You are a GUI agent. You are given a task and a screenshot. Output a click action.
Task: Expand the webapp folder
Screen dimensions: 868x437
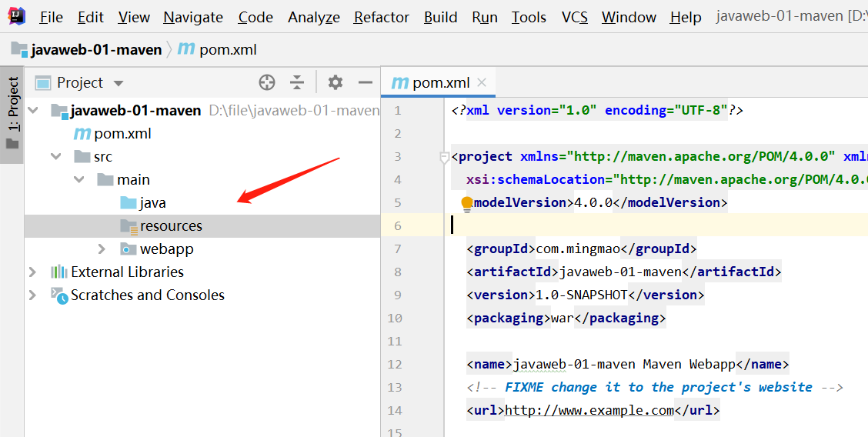tap(102, 249)
